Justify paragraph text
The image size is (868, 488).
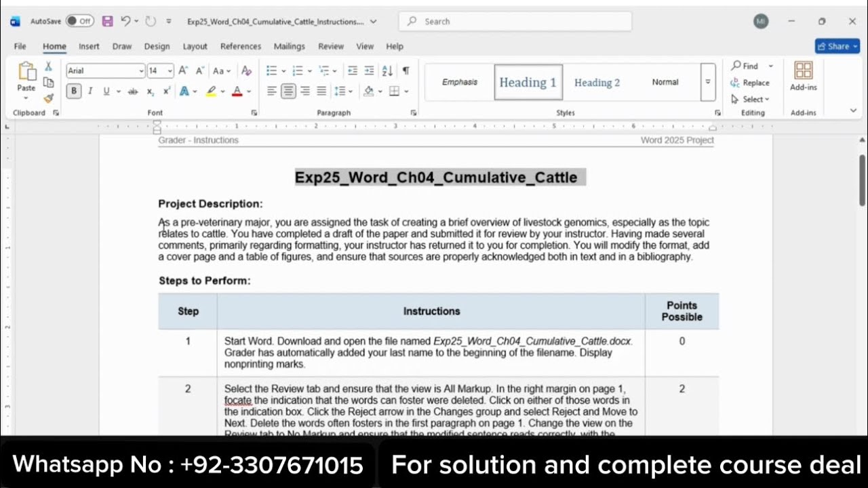(321, 91)
